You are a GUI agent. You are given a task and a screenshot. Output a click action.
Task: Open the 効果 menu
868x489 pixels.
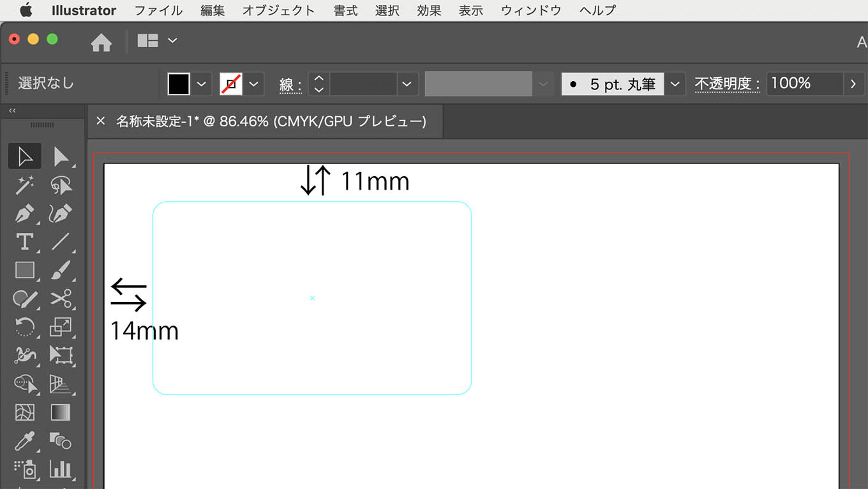click(429, 10)
